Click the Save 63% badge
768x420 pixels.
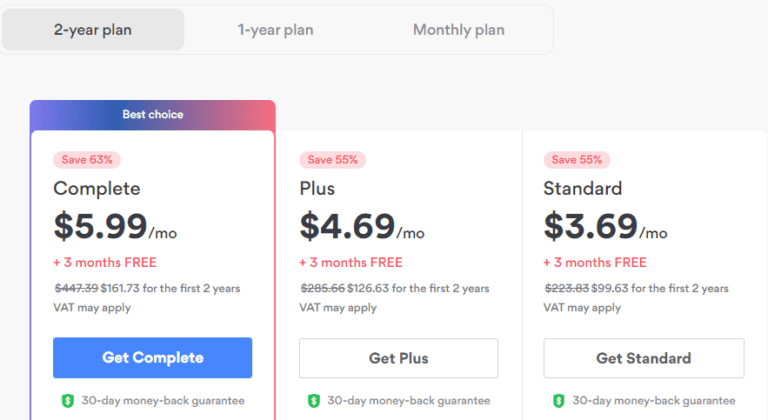pos(88,160)
